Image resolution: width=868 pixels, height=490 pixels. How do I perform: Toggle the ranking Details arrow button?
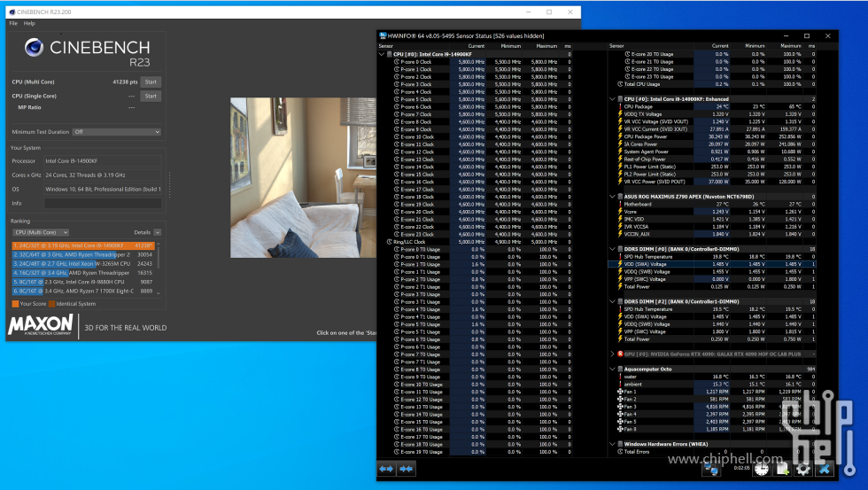pyautogui.click(x=158, y=232)
